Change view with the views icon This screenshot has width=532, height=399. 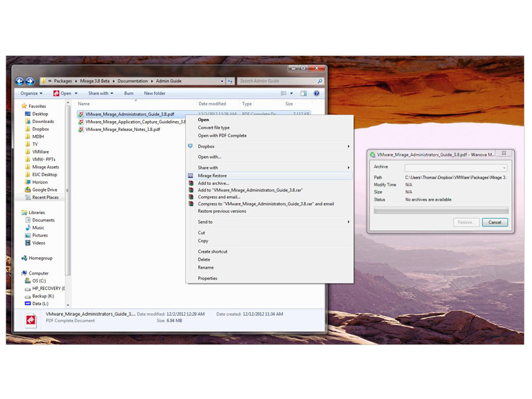(283, 93)
